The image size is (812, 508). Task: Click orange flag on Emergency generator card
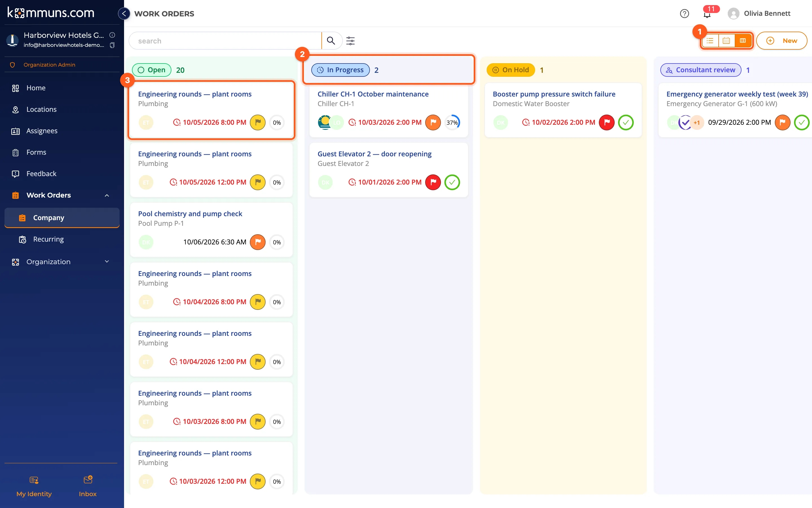[782, 122]
